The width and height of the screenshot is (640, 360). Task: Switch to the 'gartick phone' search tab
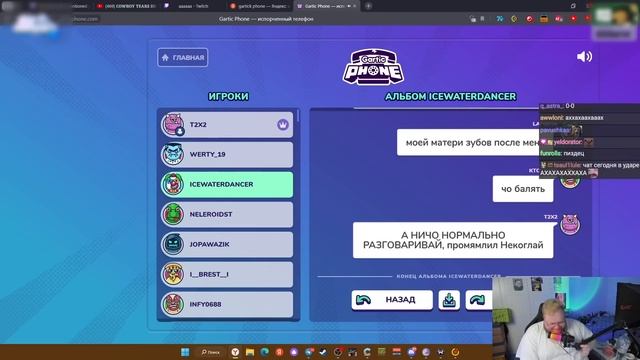pos(259,6)
